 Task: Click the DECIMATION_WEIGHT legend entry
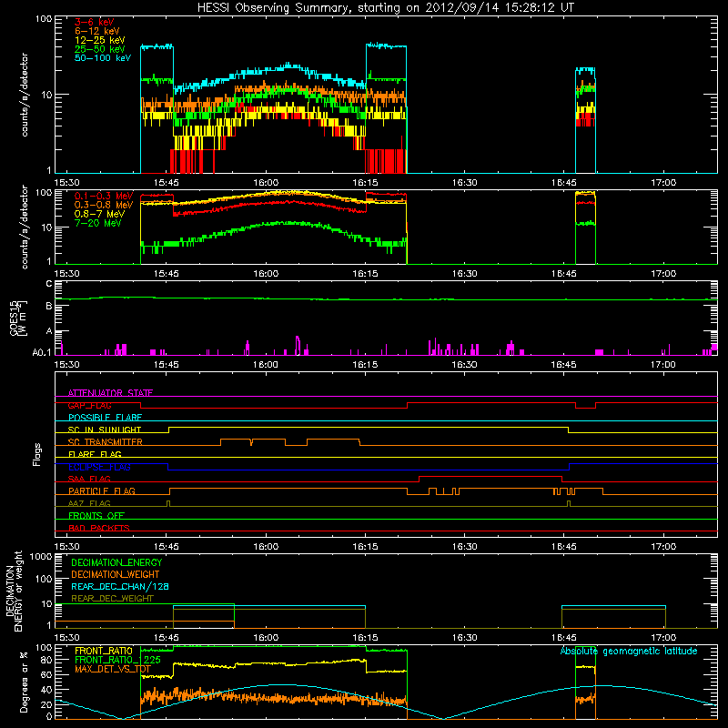click(x=116, y=574)
